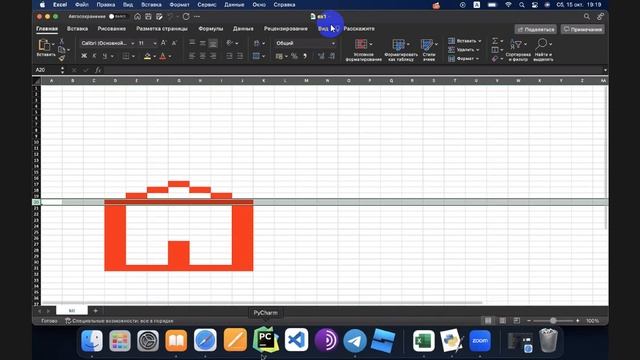Switch to Normal view in status bar
Image resolution: width=640 pixels, height=360 pixels.
coord(488,321)
